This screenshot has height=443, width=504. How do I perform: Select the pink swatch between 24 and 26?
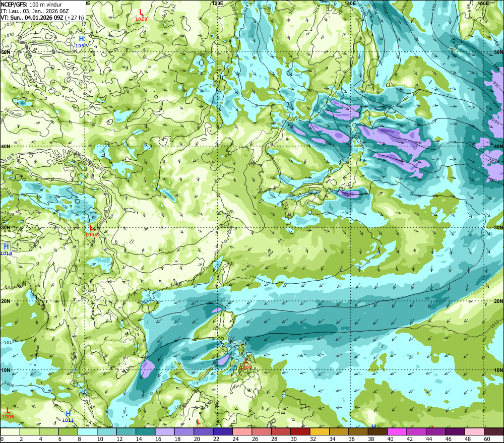[x=242, y=432]
